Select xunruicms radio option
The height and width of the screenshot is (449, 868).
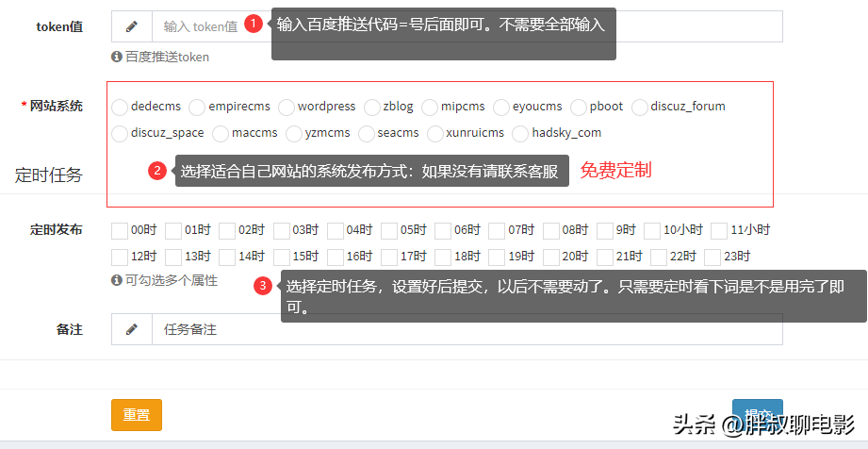tap(435, 134)
